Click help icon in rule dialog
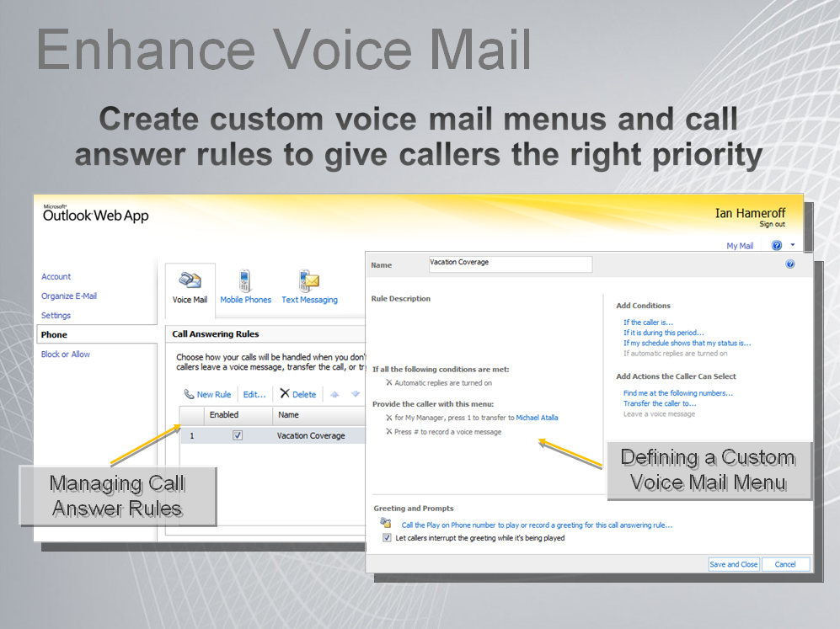 789,264
